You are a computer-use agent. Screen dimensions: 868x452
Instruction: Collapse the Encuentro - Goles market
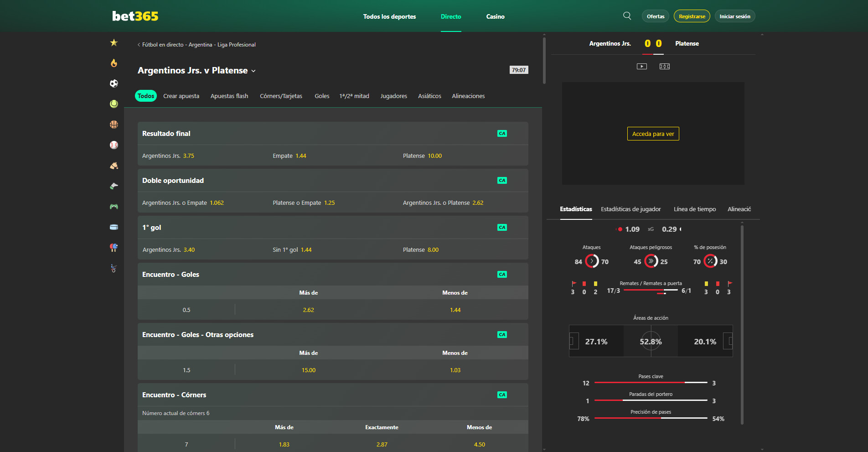(333, 275)
